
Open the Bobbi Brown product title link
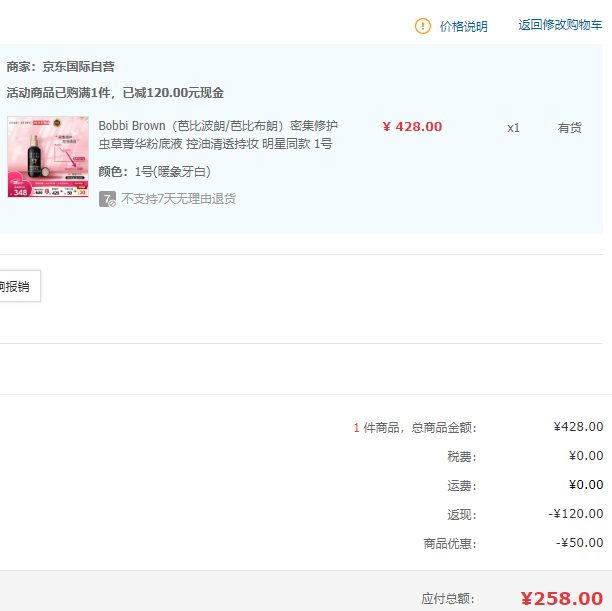(x=217, y=135)
